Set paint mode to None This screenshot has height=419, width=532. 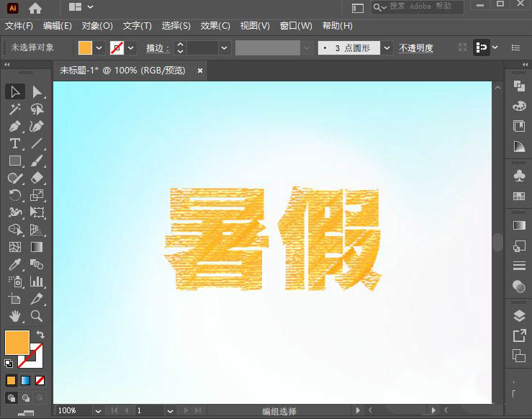tap(40, 380)
